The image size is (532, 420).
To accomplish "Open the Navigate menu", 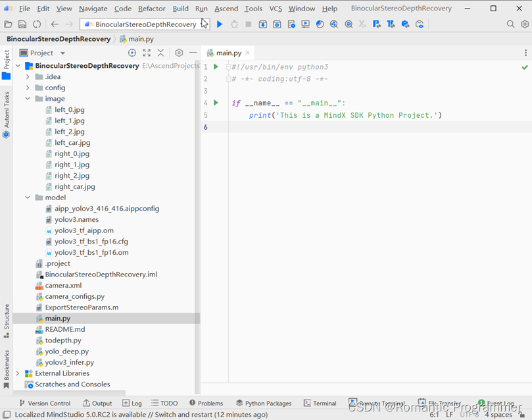I will pyautogui.click(x=93, y=9).
